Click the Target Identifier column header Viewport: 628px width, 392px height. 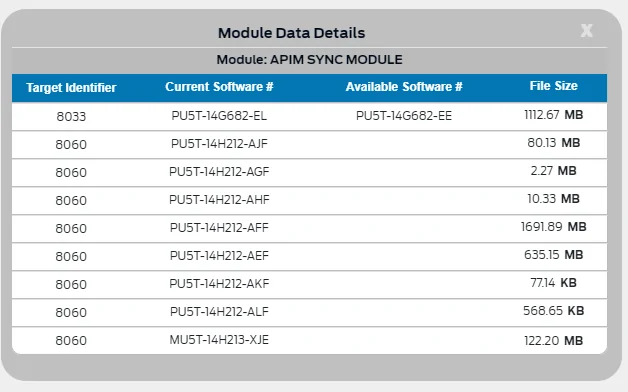coord(71,87)
